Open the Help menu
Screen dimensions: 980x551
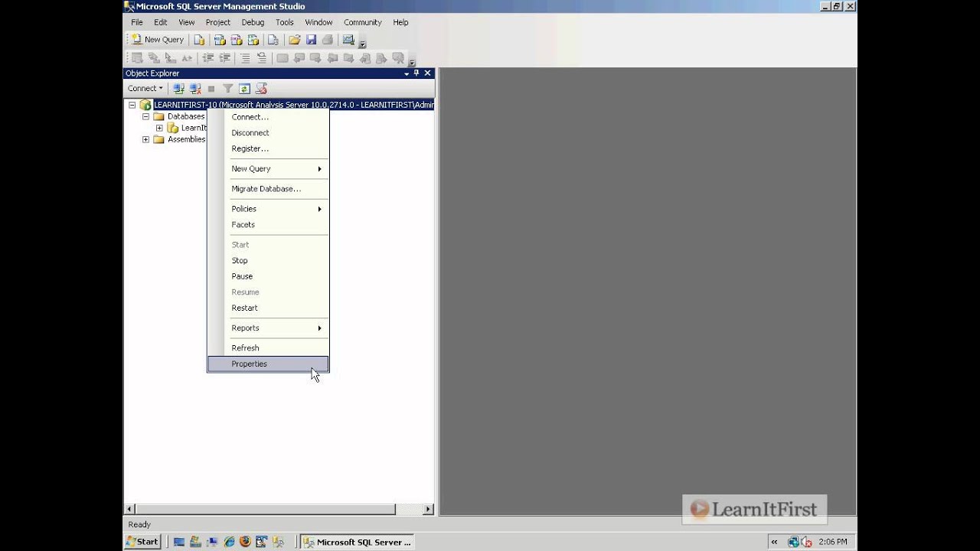(401, 22)
